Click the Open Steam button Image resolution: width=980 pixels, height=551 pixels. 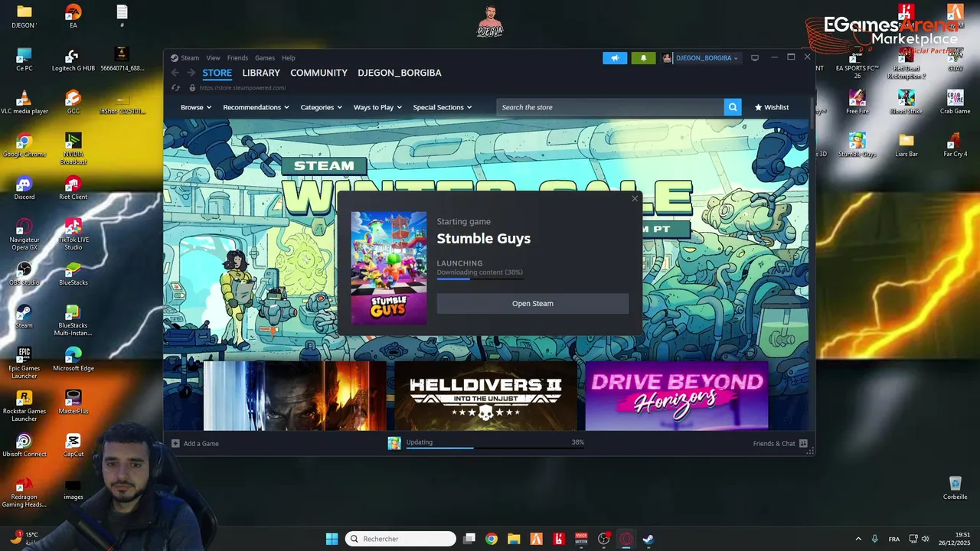point(533,304)
